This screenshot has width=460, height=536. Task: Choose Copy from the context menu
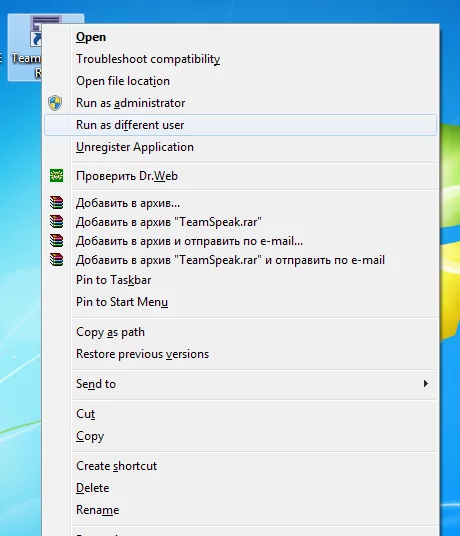[241, 436]
